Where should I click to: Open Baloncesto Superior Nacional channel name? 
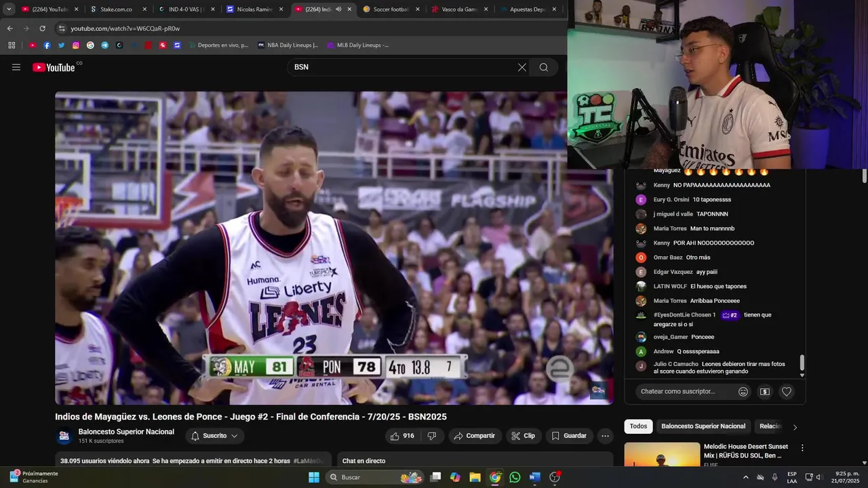tap(126, 432)
